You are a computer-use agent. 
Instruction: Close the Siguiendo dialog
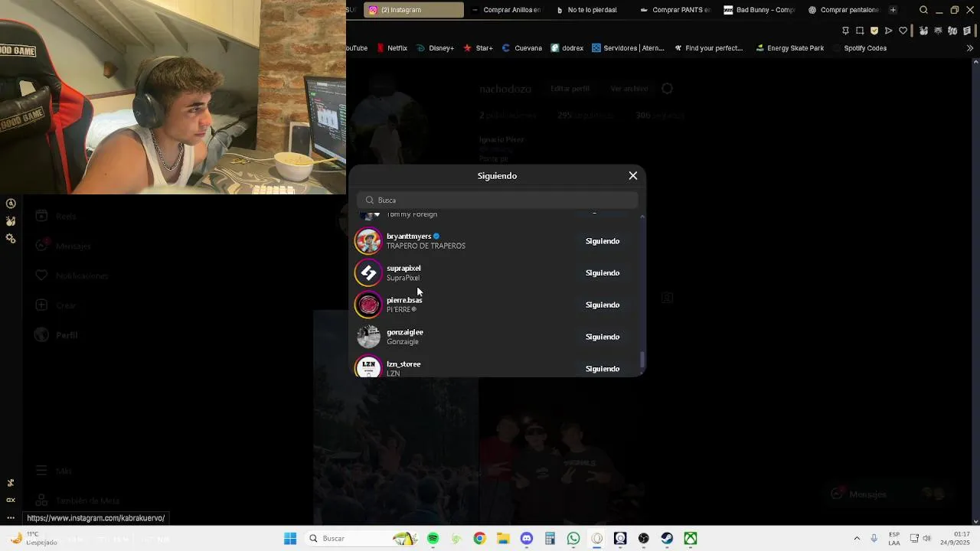tap(633, 176)
